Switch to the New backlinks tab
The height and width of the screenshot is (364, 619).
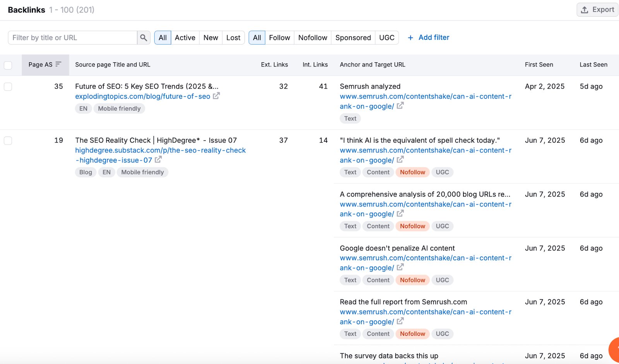click(x=210, y=38)
